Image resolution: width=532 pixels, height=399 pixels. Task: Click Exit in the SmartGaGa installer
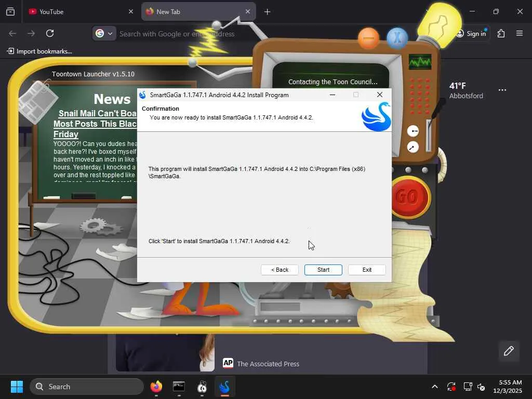coord(367,270)
